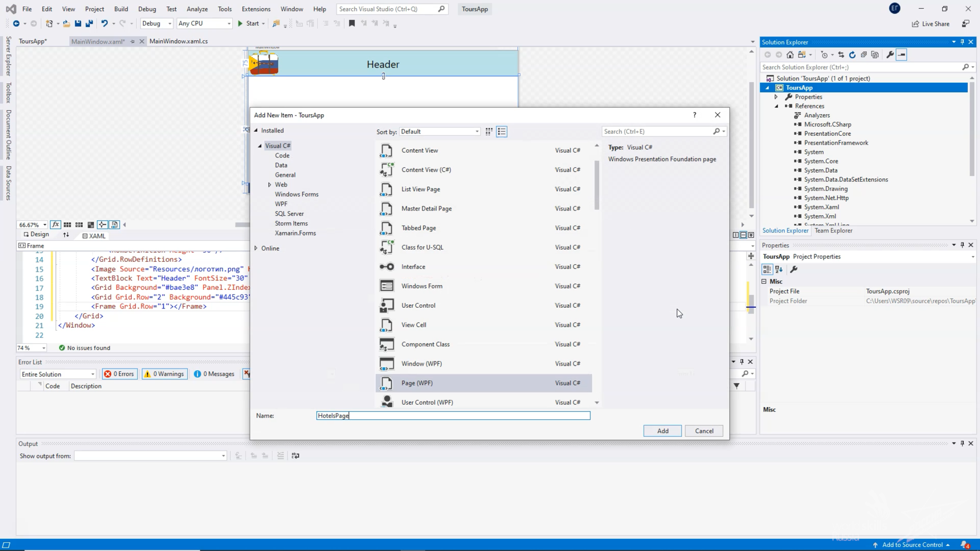Expand Properties node in Solution Explorer
This screenshot has height=551, width=980.
click(776, 97)
